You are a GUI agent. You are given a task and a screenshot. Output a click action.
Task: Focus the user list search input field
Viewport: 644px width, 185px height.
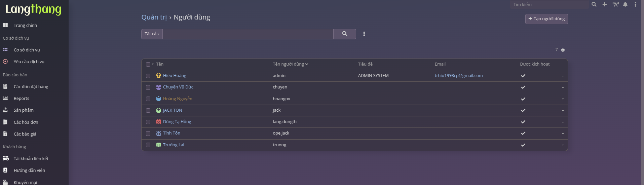248,34
